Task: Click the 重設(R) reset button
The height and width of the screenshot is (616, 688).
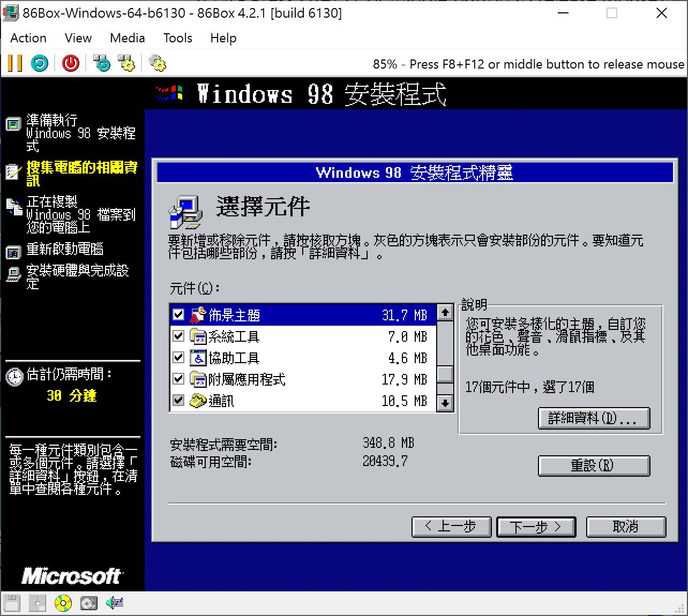Action: tap(594, 465)
